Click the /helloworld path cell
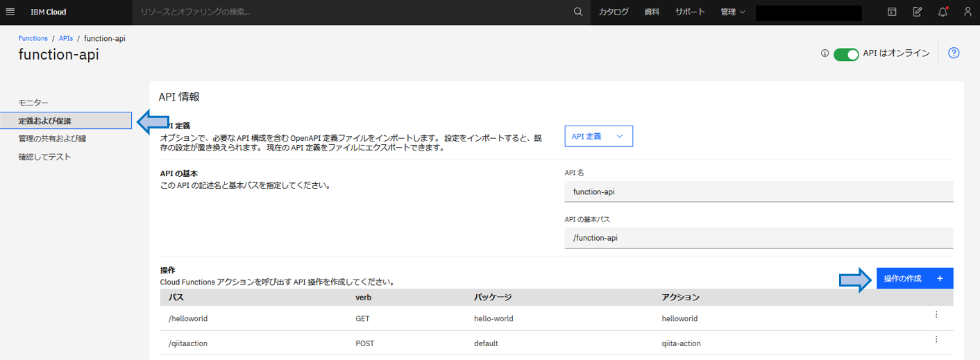The height and width of the screenshot is (360, 980). 188,318
